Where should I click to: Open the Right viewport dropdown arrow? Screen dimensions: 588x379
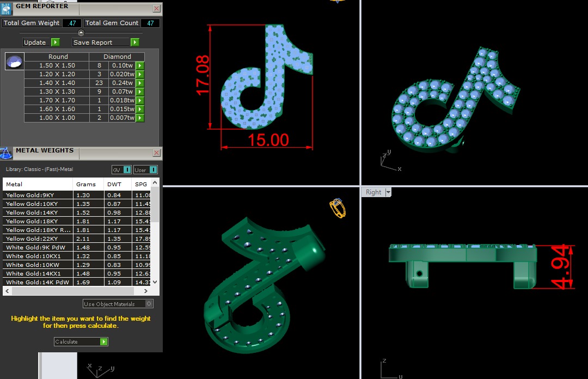388,192
